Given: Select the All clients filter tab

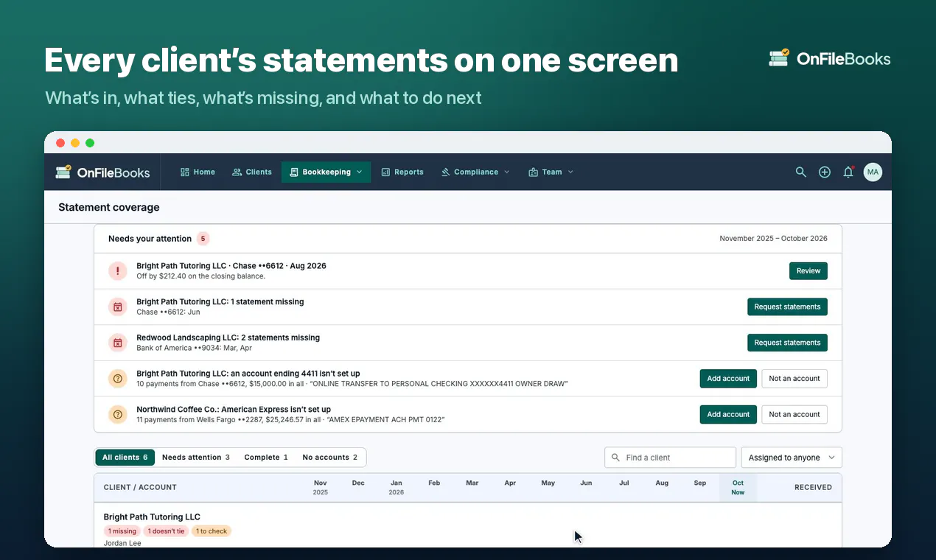Looking at the screenshot, I should tap(125, 458).
